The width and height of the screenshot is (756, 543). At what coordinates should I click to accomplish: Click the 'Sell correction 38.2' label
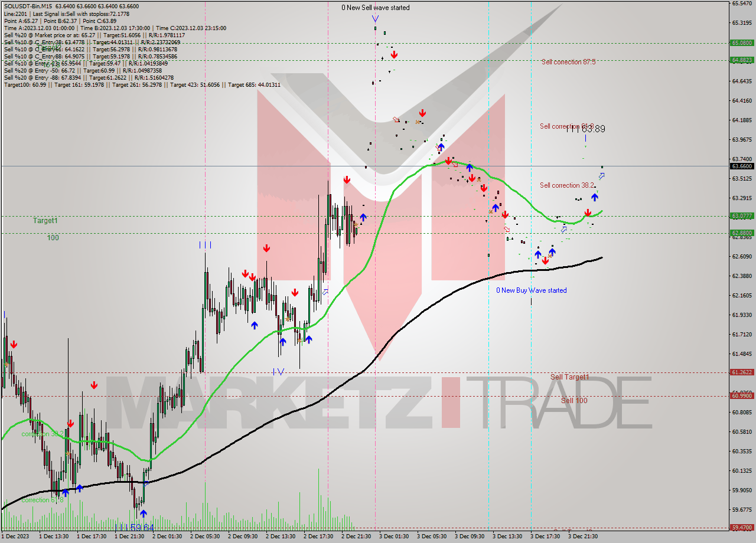pos(567,185)
